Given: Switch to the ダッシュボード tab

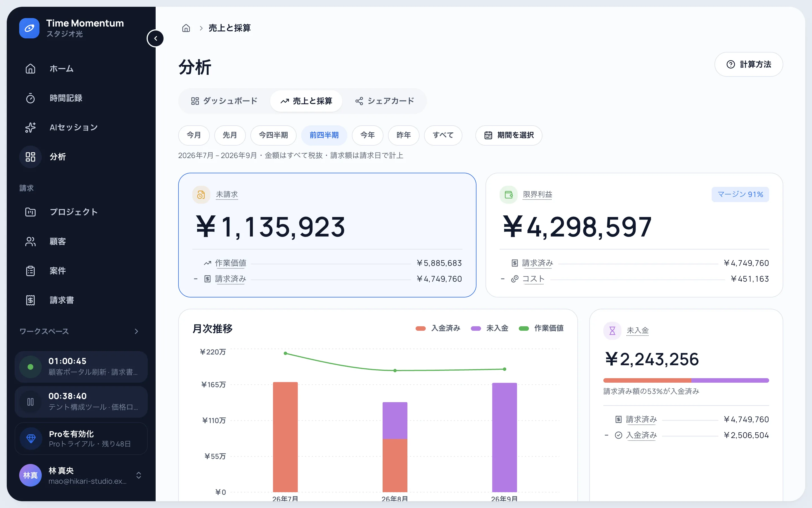Looking at the screenshot, I should click(x=224, y=101).
